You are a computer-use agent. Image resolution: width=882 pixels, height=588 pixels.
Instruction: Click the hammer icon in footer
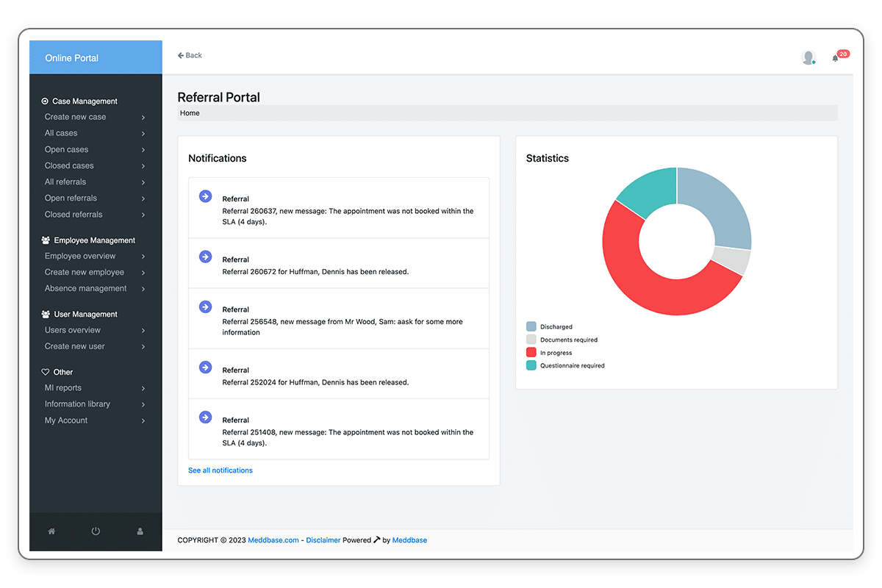(x=377, y=539)
